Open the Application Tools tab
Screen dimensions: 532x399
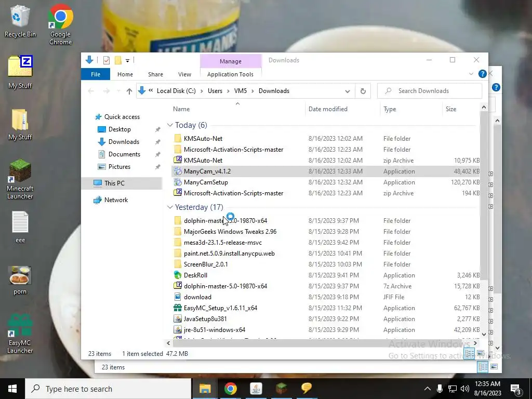(x=230, y=74)
